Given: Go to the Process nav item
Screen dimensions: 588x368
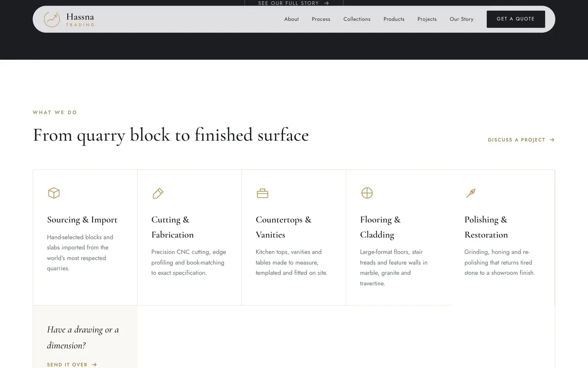Looking at the screenshot, I should pyautogui.click(x=321, y=19).
